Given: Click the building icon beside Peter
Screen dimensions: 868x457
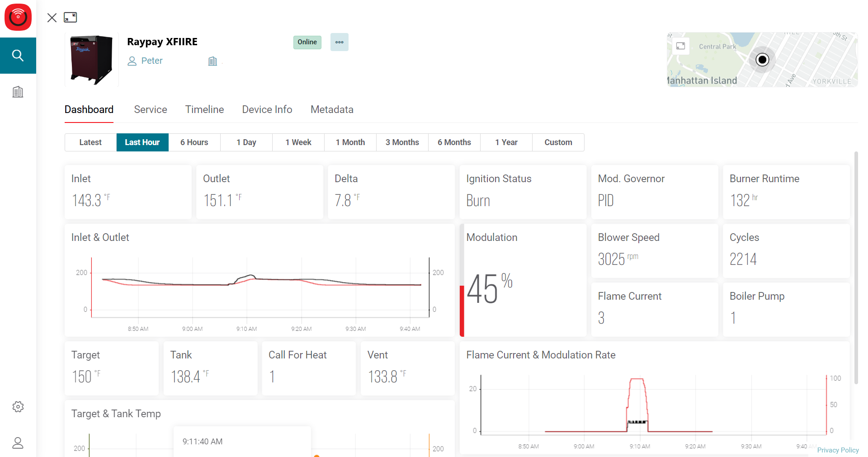Looking at the screenshot, I should point(212,61).
